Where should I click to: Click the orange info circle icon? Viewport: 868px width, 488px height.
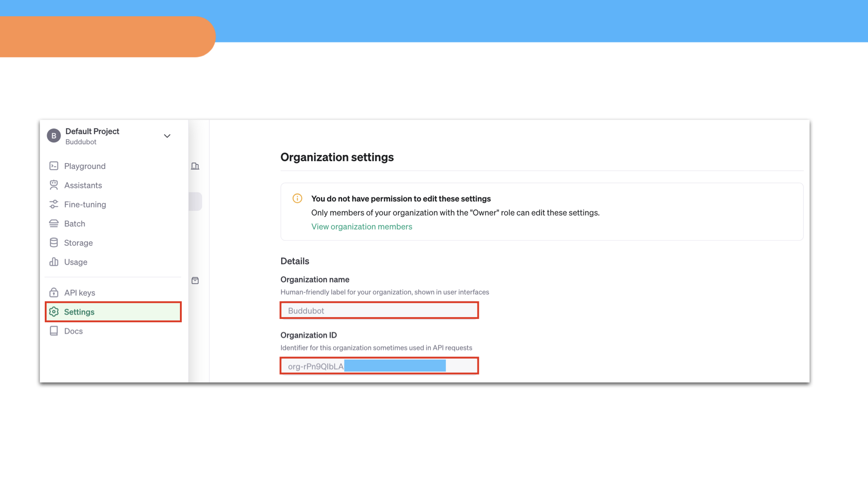(x=297, y=198)
